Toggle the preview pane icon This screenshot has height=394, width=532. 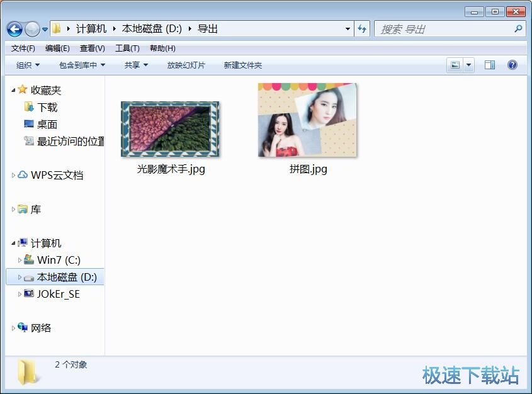(489, 65)
